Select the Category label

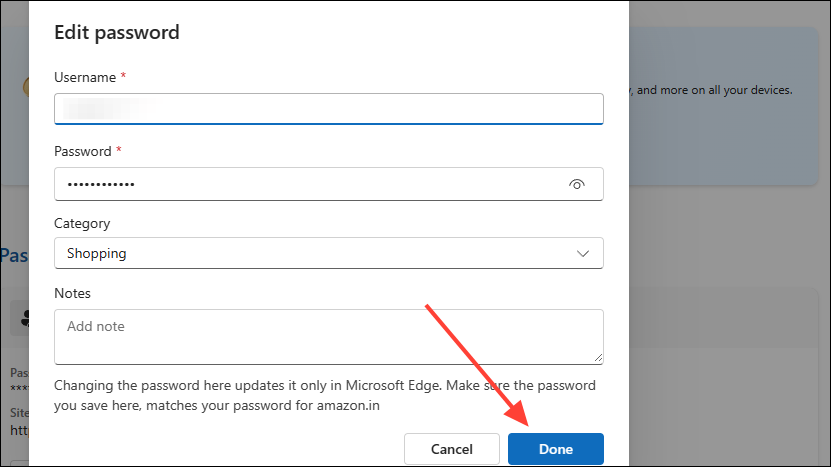pos(82,223)
